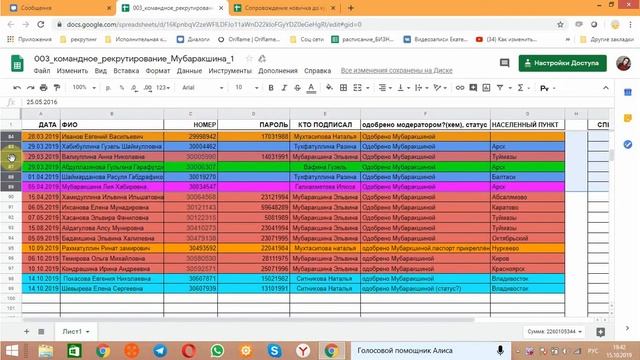
Task: Merge the selected cells
Action: click(x=357, y=88)
